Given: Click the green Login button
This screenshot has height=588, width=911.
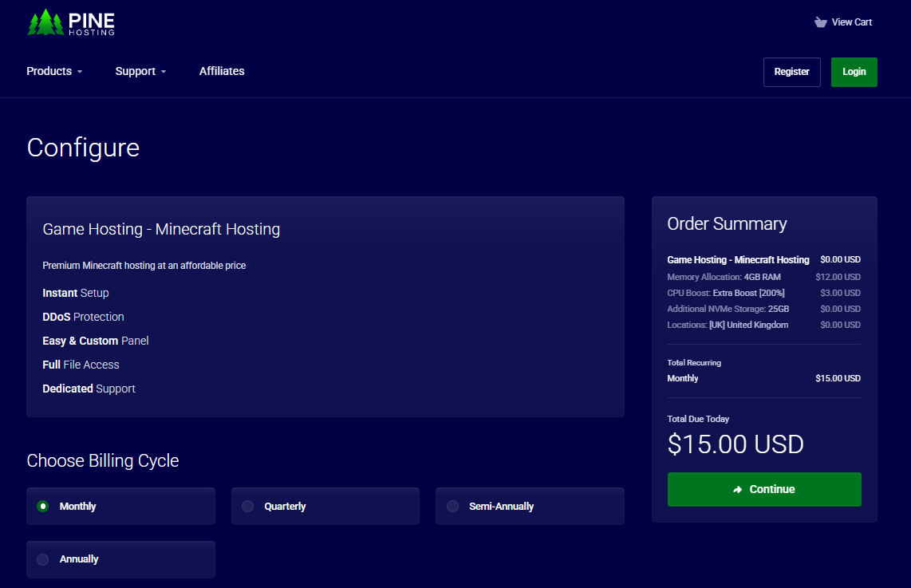Looking at the screenshot, I should pyautogui.click(x=854, y=72).
